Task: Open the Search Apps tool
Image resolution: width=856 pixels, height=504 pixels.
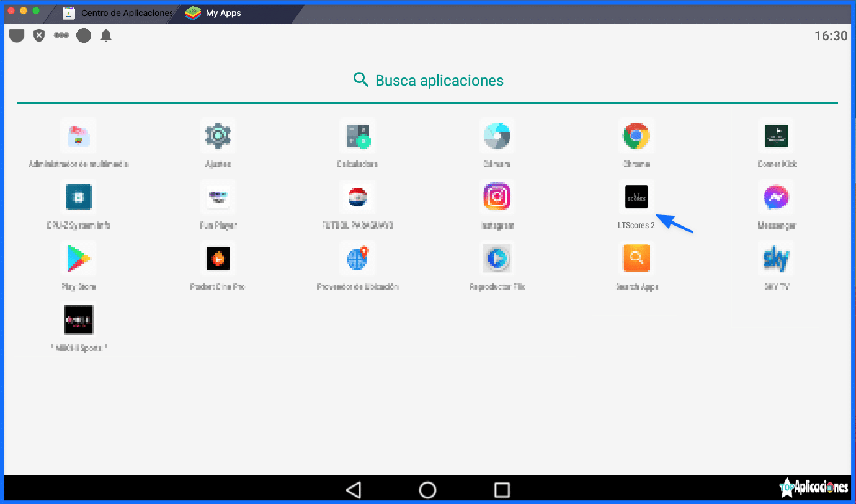Action: point(636,258)
